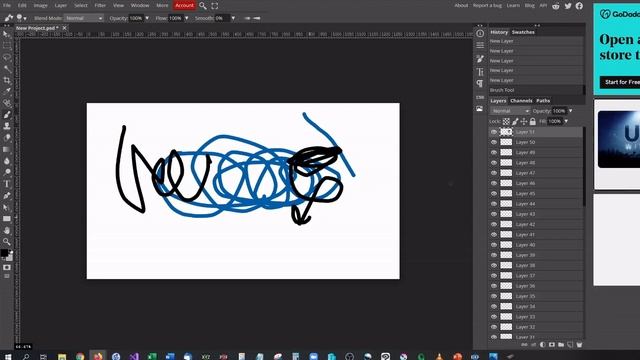The image size is (640, 360).
Task: Open the Blend Mode dropdown in options bar
Action: pyautogui.click(x=84, y=18)
